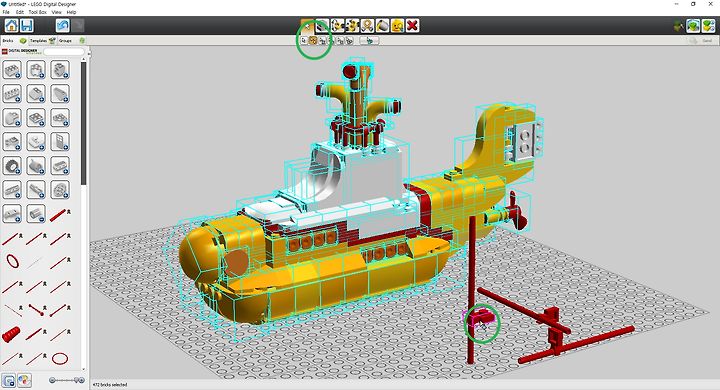Filter bricks by boxes icon
This screenshot has height=390, width=720.
tap(9, 380)
